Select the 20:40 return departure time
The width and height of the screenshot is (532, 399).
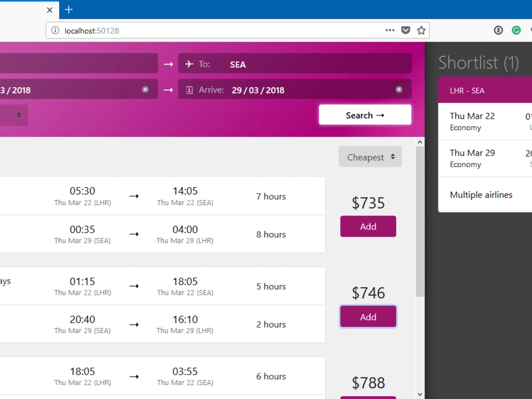[x=82, y=319]
